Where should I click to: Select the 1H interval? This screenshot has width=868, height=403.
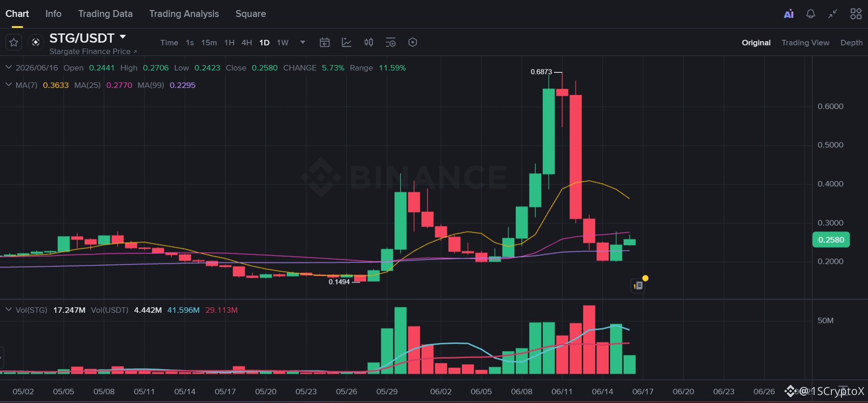click(229, 43)
